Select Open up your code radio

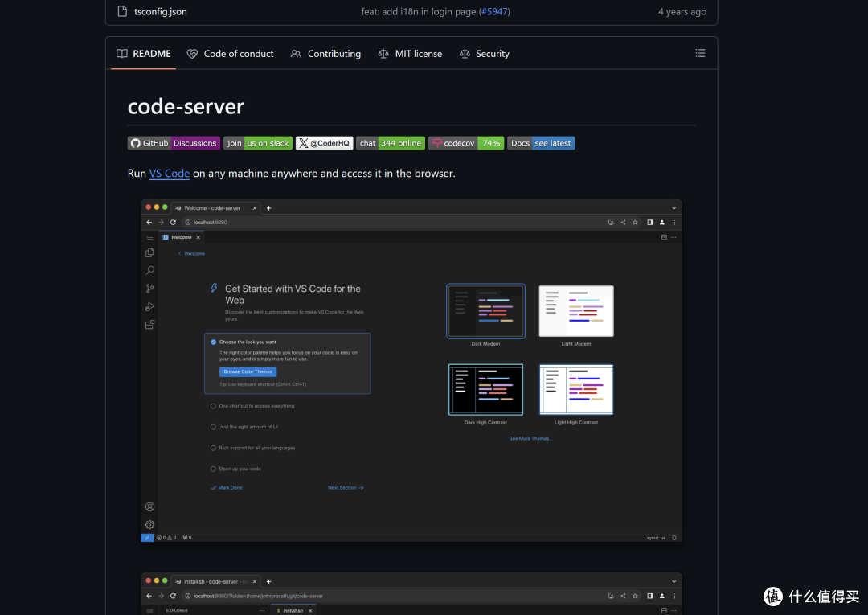coord(213,469)
